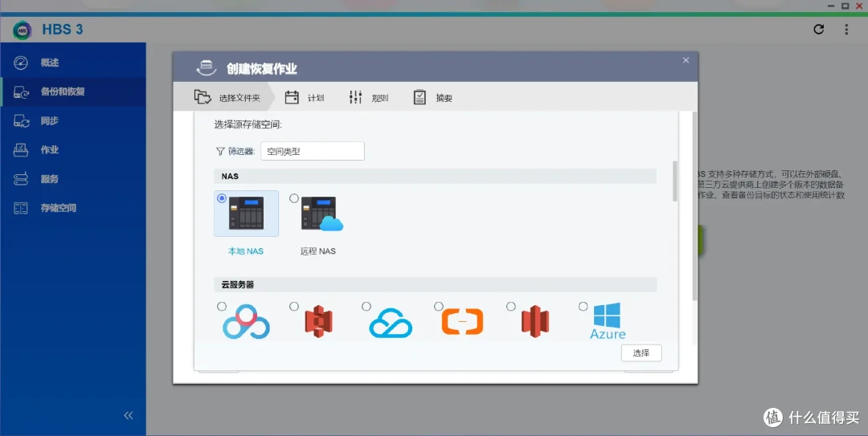Click the orange Alibaba Cloud bracket icon
The height and width of the screenshot is (436, 868).
(462, 321)
